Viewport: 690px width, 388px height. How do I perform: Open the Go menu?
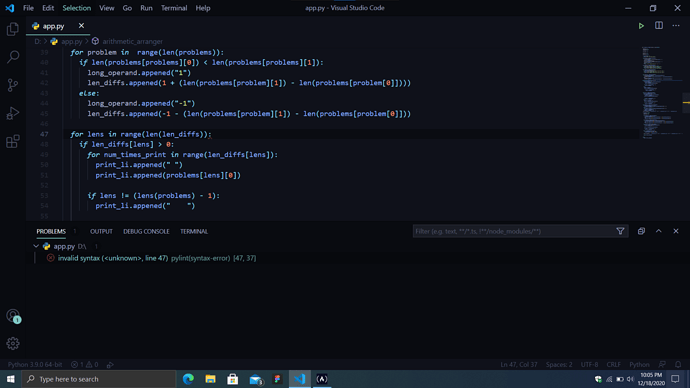[x=127, y=8]
